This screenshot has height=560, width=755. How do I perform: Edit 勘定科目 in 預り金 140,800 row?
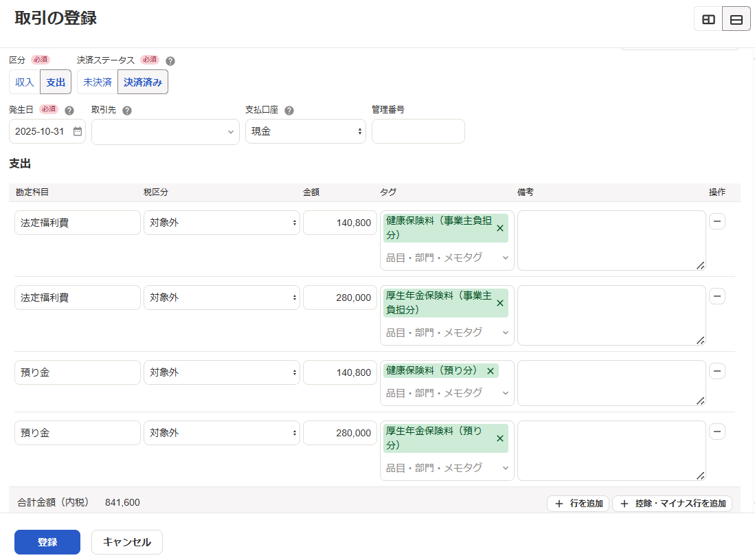78,372
